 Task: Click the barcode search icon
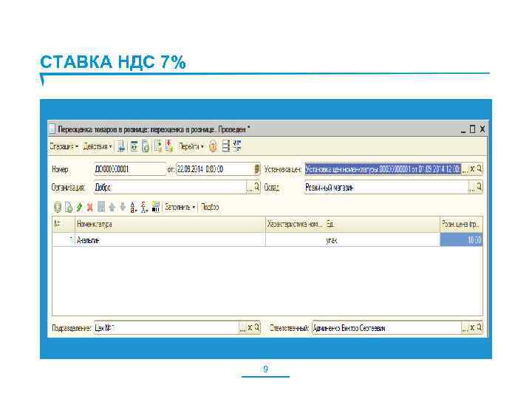(x=156, y=207)
